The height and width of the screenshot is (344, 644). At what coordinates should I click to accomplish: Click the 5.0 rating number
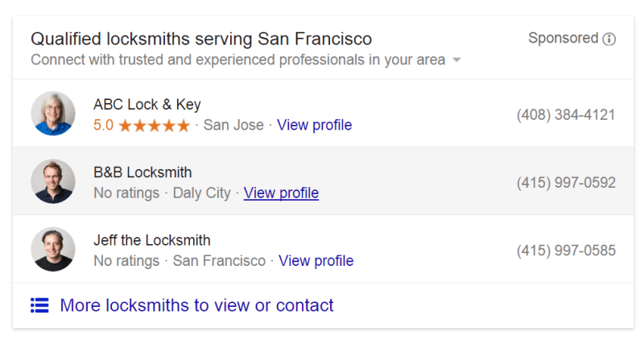103,126
